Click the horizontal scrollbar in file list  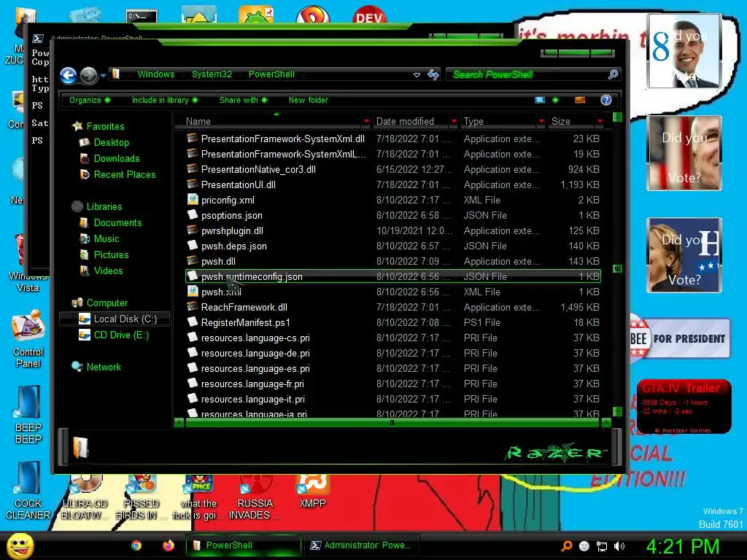pyautogui.click(x=392, y=422)
